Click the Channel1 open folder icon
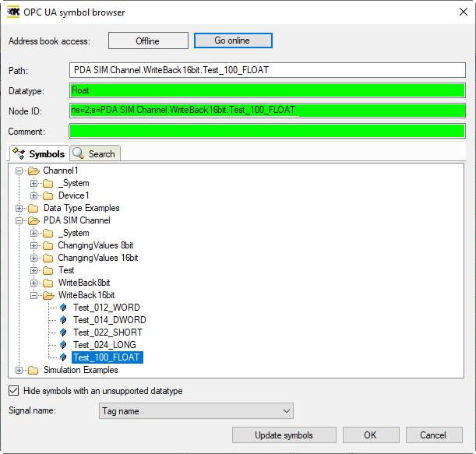Viewport: 476px width, 454px height. click(x=33, y=171)
